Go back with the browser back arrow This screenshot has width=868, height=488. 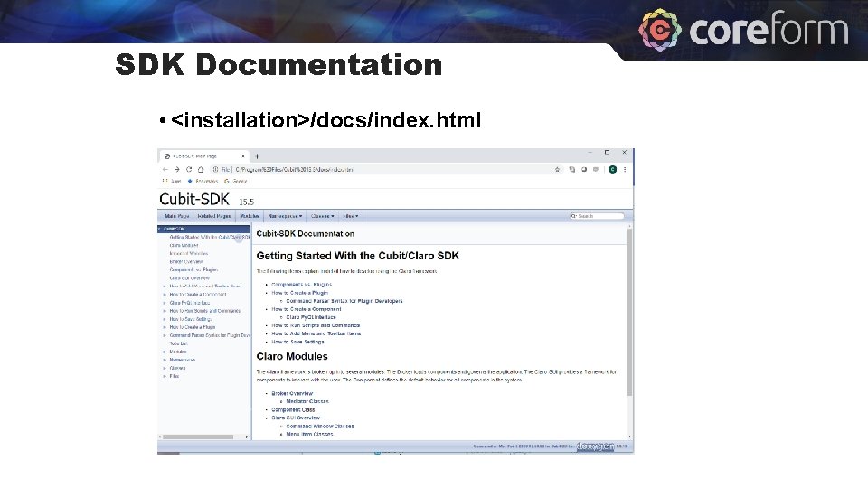tap(165, 169)
